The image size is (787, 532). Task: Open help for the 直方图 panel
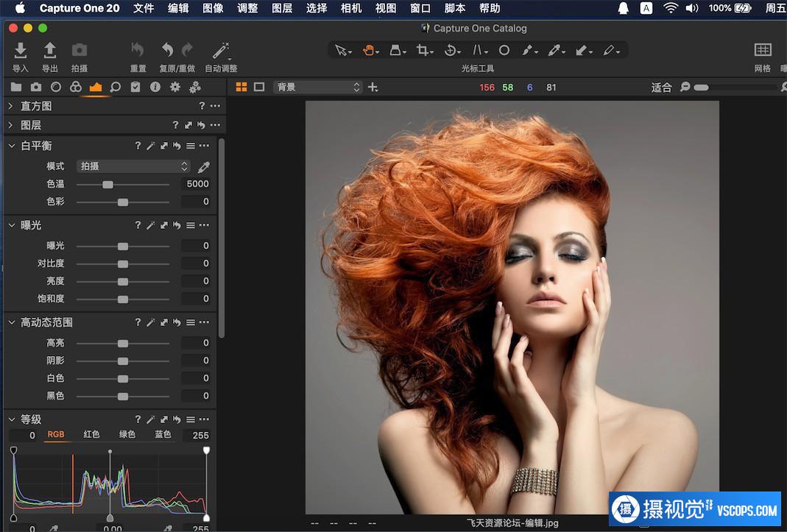point(202,106)
